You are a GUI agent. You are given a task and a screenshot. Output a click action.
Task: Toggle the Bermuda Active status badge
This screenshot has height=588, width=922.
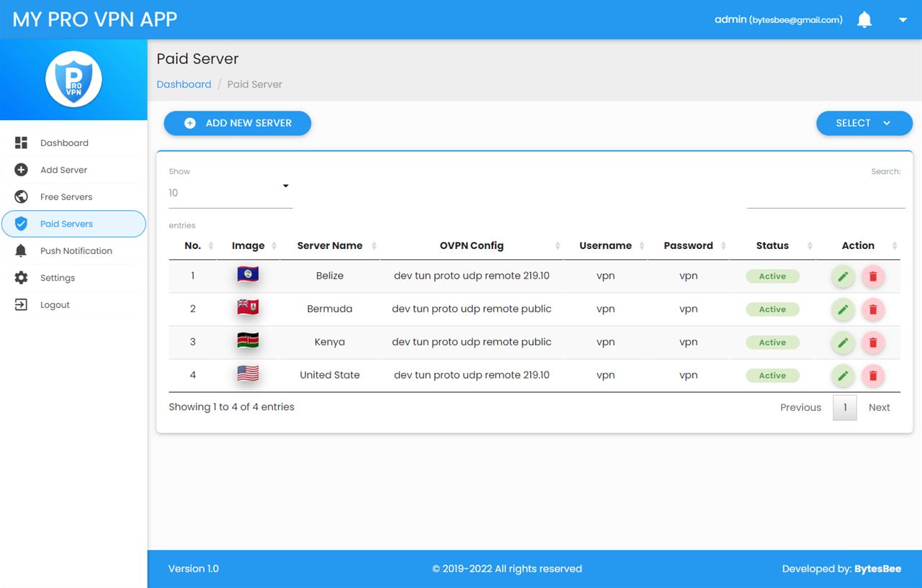pyautogui.click(x=772, y=309)
